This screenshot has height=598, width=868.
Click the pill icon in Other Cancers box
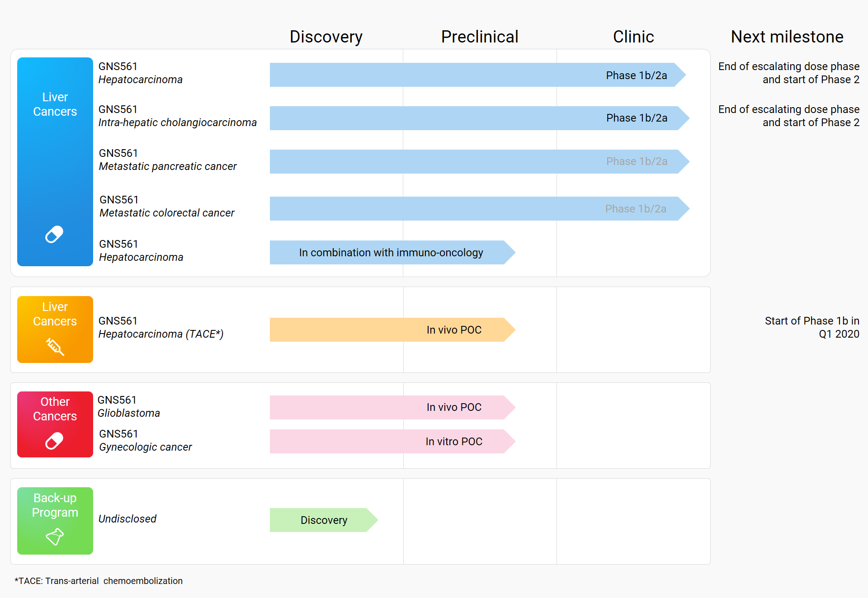pos(54,441)
